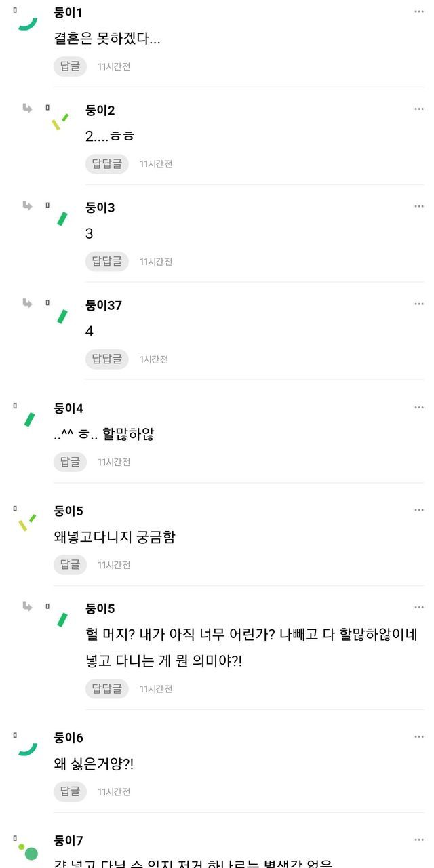Open three-dot menu on 둥이7 comment
This screenshot has height=868, width=434.
[419, 840]
